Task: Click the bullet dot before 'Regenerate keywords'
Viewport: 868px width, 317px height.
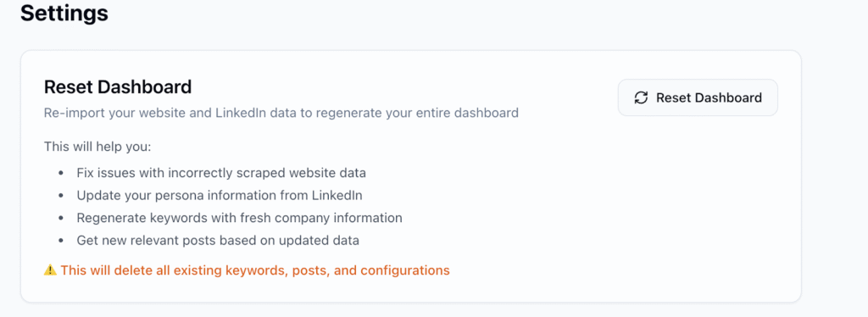Action: click(x=61, y=219)
